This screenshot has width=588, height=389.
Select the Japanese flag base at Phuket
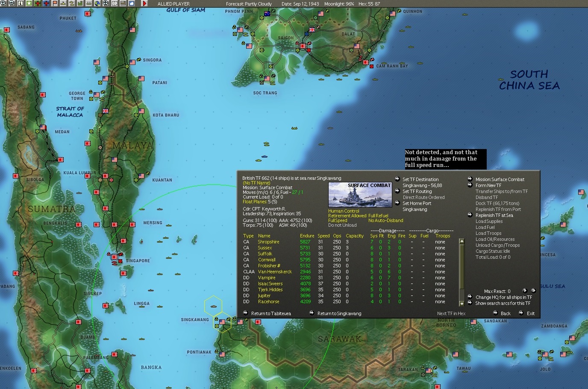(x=88, y=14)
